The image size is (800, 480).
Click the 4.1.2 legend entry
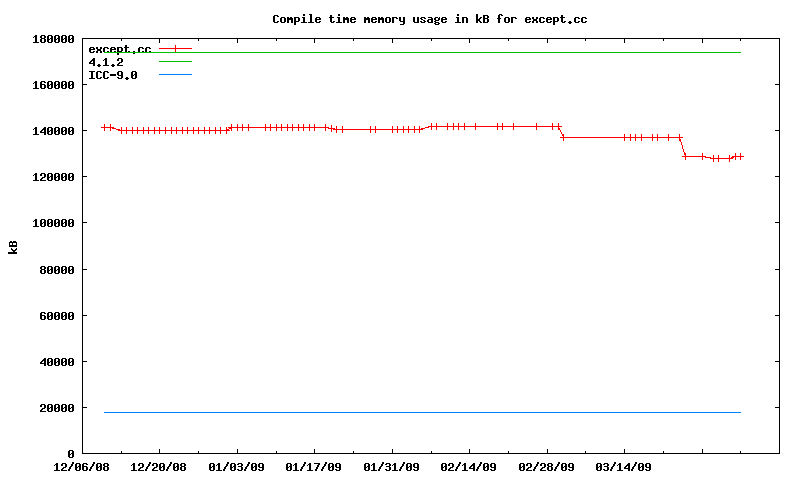(105, 62)
